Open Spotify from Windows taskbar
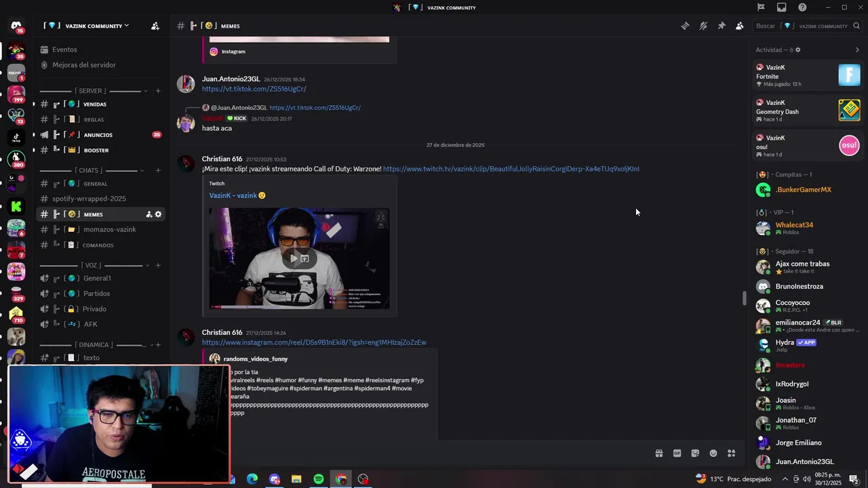Screen dimensions: 868x488 tap(319, 479)
